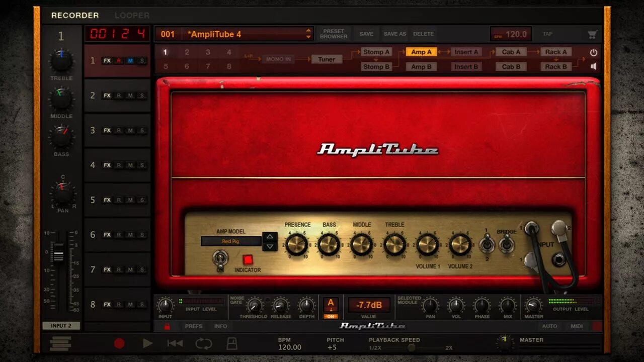Open the Tuner module
This screenshot has height=362, width=644.
pos(327,59)
